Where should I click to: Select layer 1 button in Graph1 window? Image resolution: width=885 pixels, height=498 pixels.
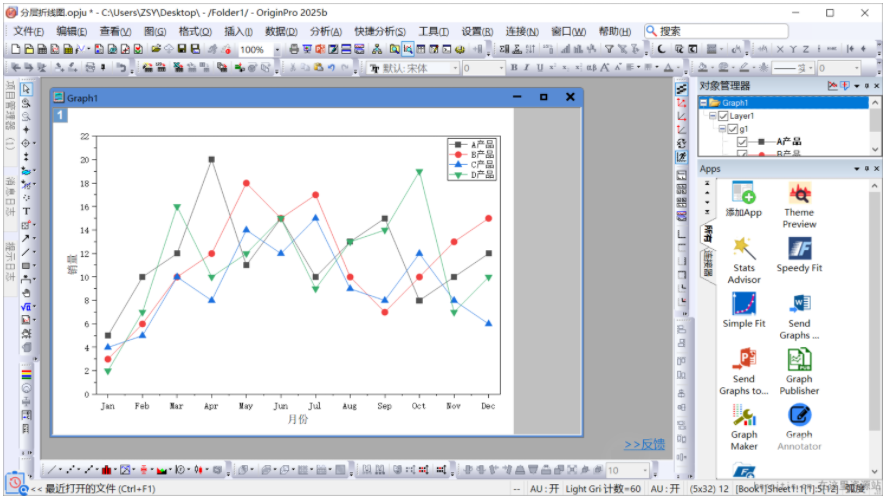point(60,115)
